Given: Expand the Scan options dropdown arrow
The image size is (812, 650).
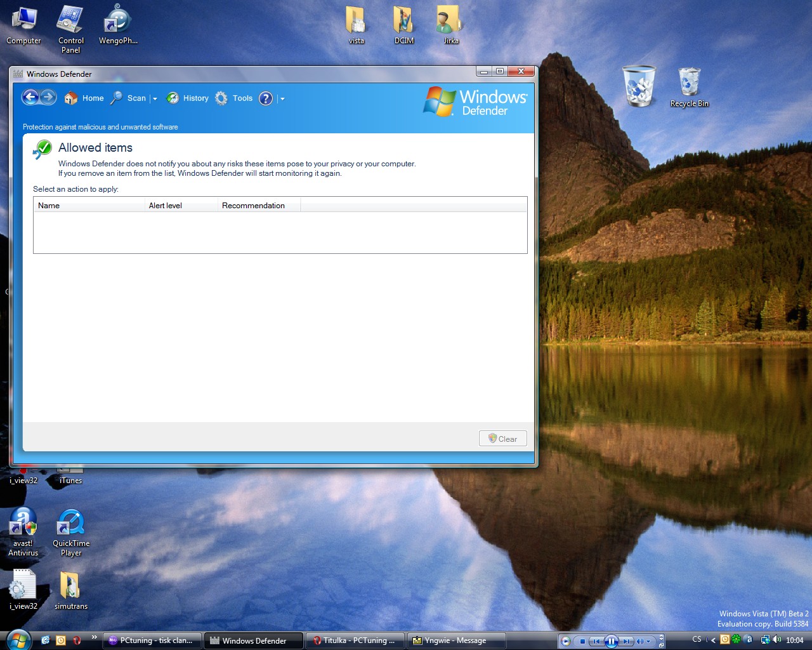Looking at the screenshot, I should coord(155,99).
